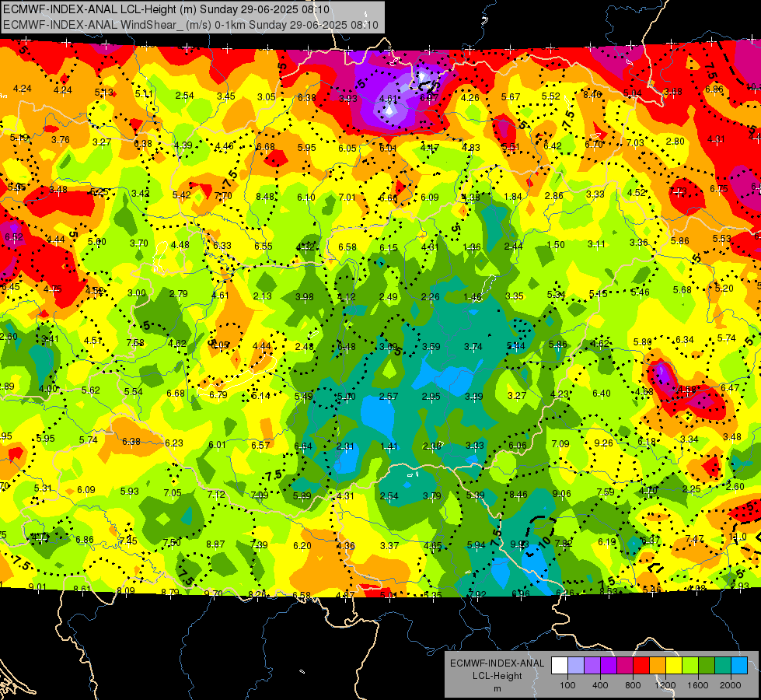The width and height of the screenshot is (761, 700).
Task: Select the violet legend swatch
Action: pos(609,666)
